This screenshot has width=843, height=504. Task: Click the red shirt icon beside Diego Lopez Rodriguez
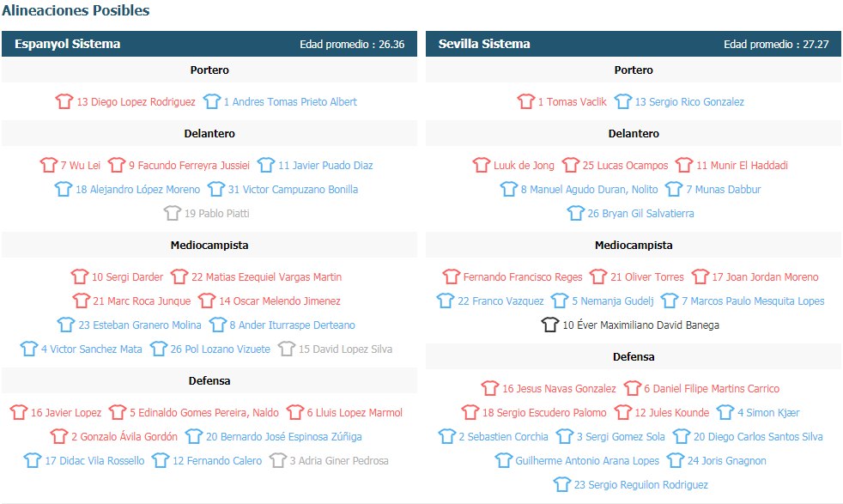point(64,101)
